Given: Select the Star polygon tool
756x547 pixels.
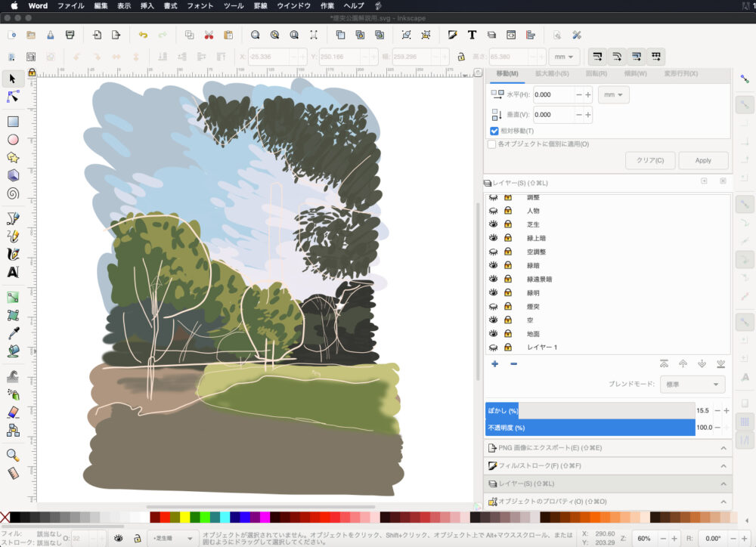Looking at the screenshot, I should coord(13,157).
